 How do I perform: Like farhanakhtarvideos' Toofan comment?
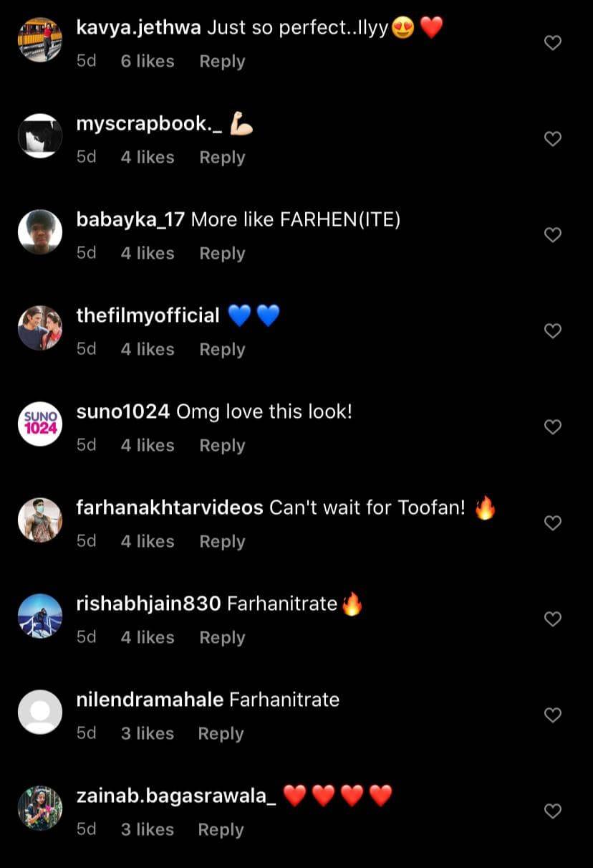pyautogui.click(x=552, y=523)
